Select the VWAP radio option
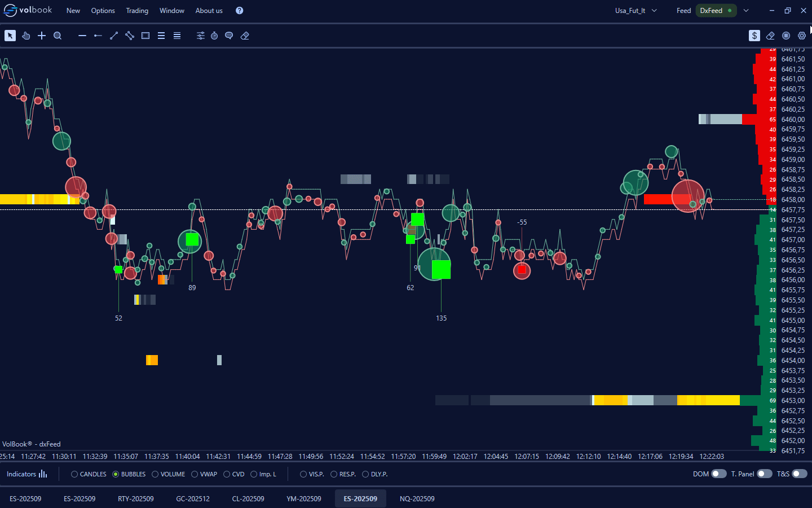The height and width of the screenshot is (508, 812). 195,474
